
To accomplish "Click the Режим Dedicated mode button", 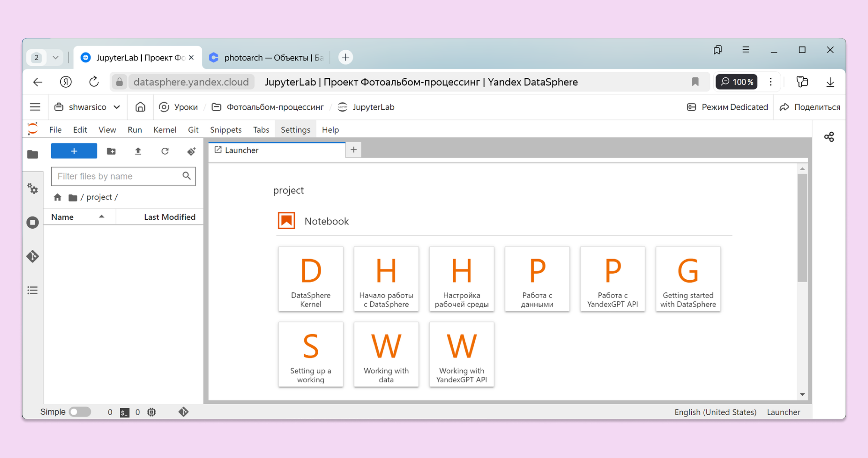I will click(727, 107).
